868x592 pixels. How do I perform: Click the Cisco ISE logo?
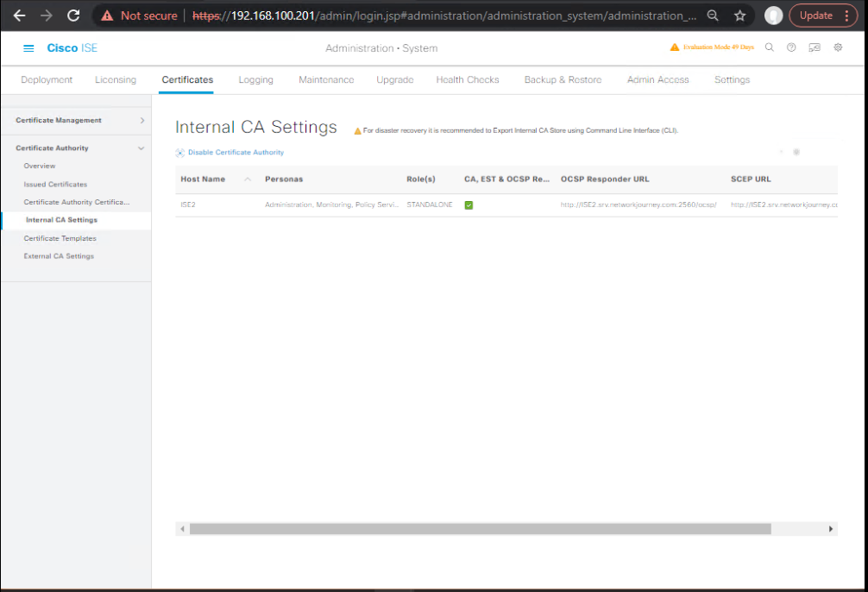(x=72, y=48)
